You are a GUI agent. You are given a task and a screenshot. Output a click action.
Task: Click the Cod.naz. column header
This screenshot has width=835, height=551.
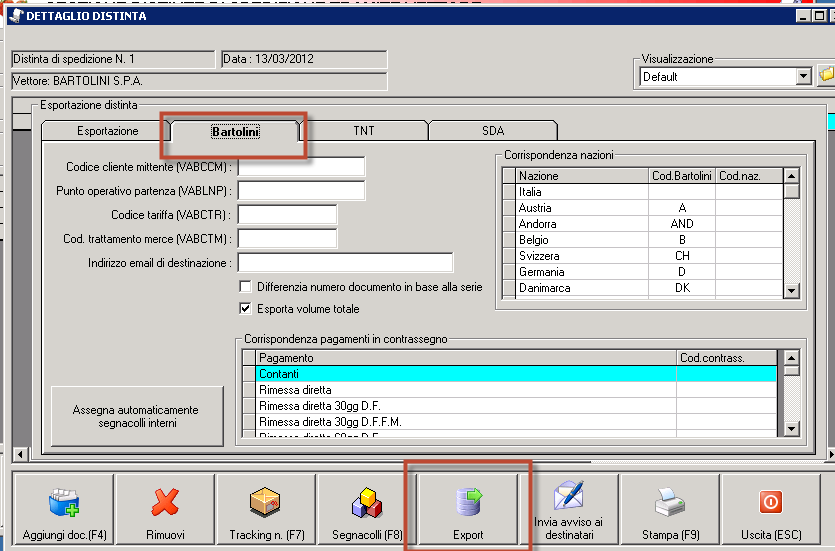click(x=749, y=176)
